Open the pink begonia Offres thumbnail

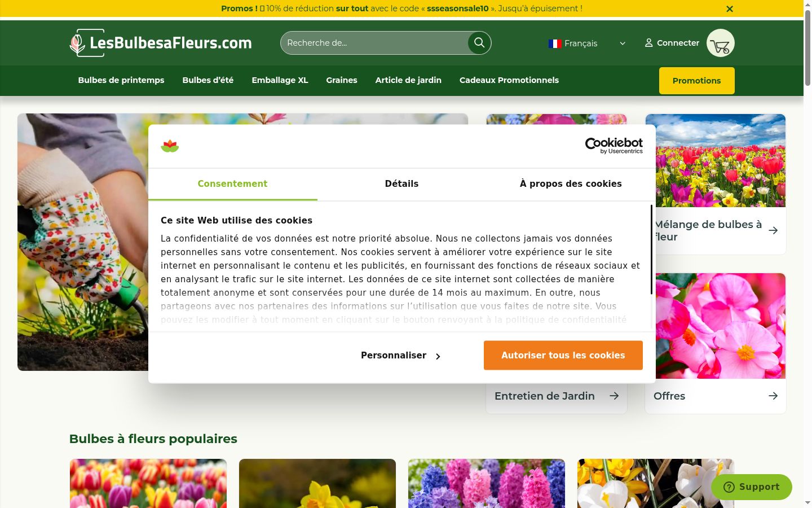click(716, 326)
